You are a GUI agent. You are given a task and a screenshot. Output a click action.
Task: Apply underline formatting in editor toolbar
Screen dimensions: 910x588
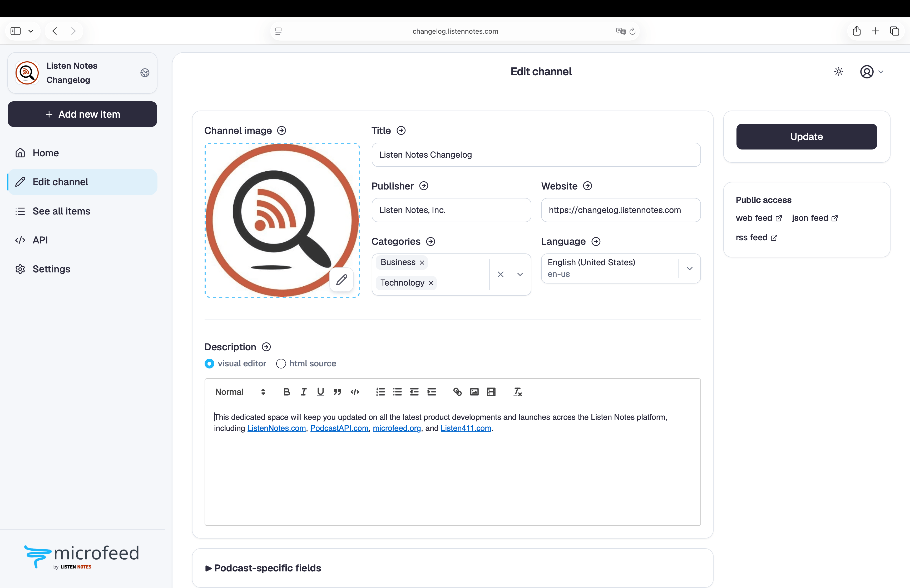coord(320,392)
